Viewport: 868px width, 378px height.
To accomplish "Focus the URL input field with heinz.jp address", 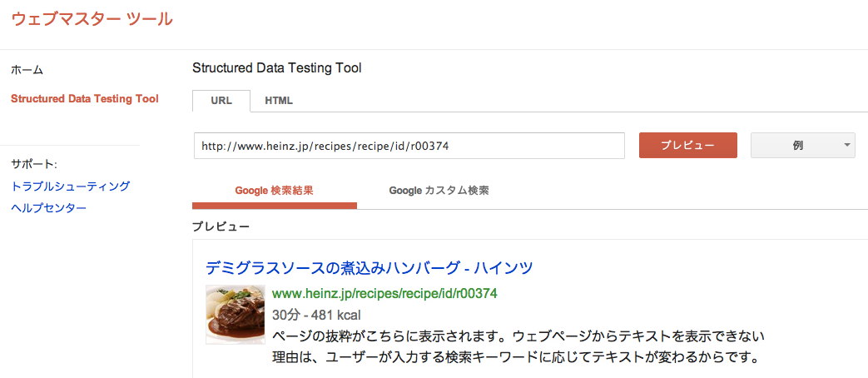I will pyautogui.click(x=409, y=146).
